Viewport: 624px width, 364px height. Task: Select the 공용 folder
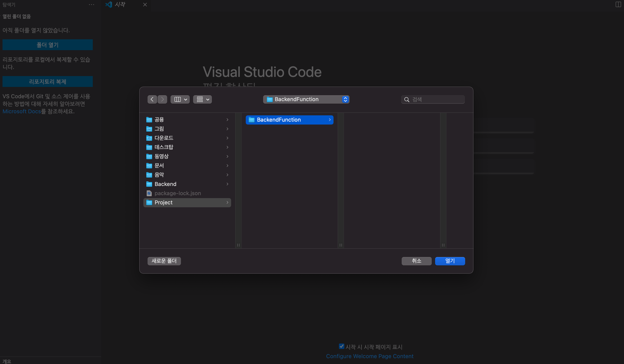pyautogui.click(x=187, y=120)
